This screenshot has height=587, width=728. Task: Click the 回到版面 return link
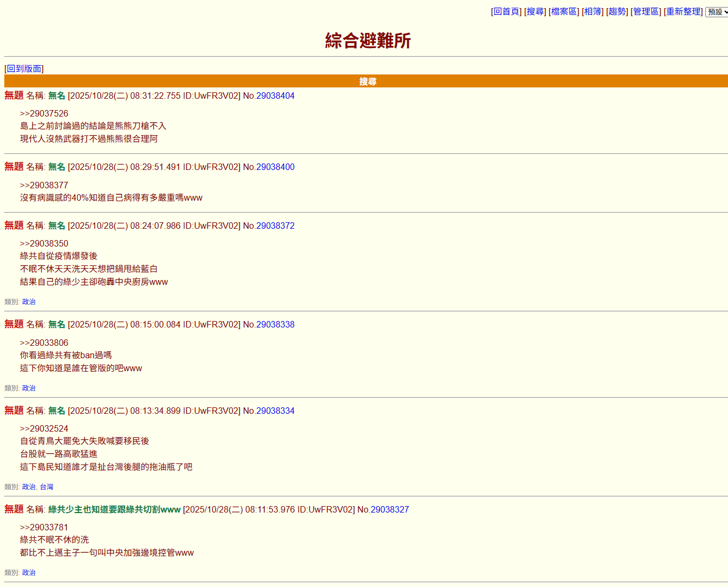24,69
